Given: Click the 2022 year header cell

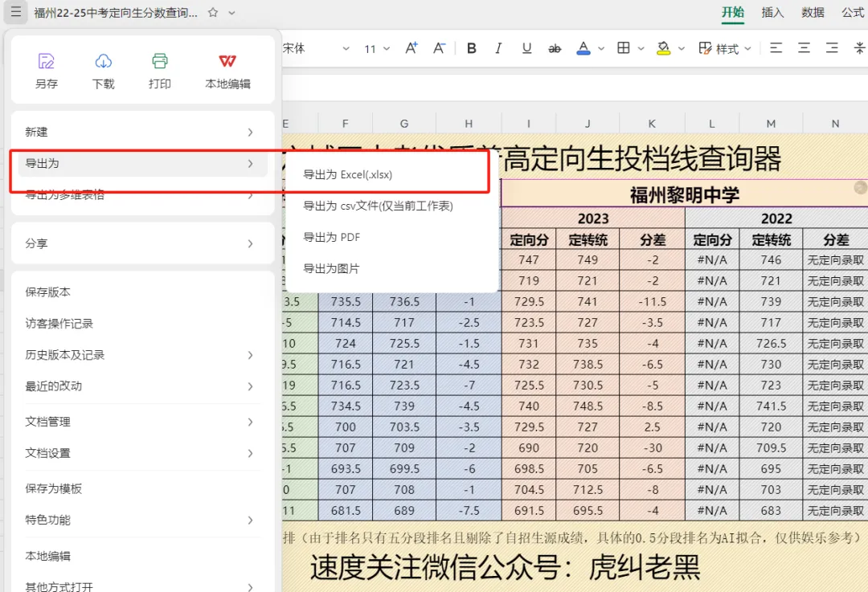Looking at the screenshot, I should [x=776, y=218].
